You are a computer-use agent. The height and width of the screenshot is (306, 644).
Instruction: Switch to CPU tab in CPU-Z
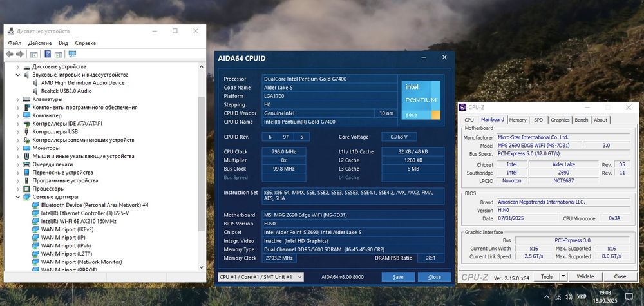469,120
